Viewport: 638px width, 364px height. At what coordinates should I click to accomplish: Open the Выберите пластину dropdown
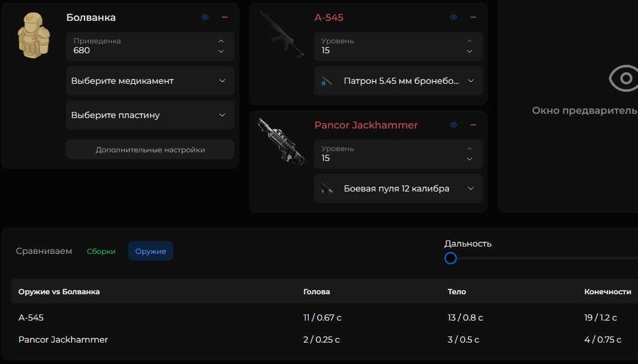coord(150,115)
